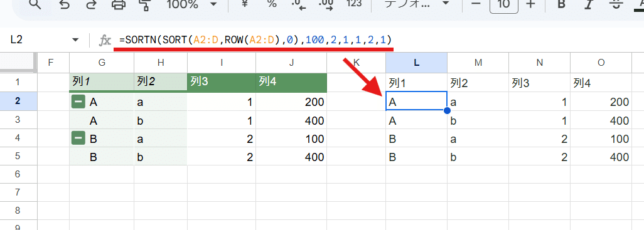644x230 pixels.
Task: Toggle bold formatting
Action: [x=561, y=4]
